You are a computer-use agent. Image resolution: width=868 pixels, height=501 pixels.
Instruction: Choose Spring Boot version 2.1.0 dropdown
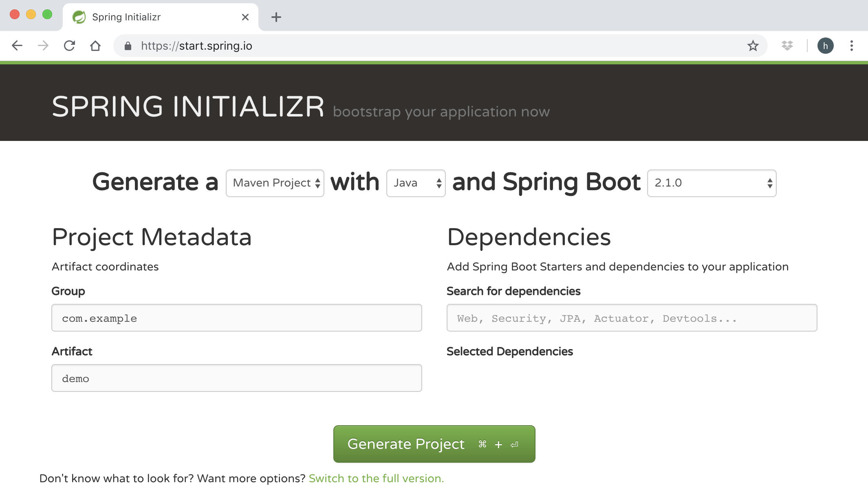click(712, 183)
